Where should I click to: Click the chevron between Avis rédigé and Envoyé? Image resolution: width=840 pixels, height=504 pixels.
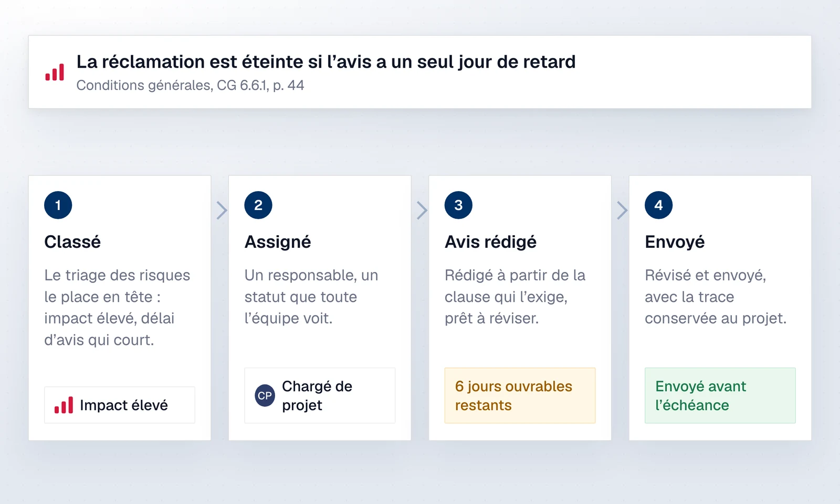[x=622, y=210]
